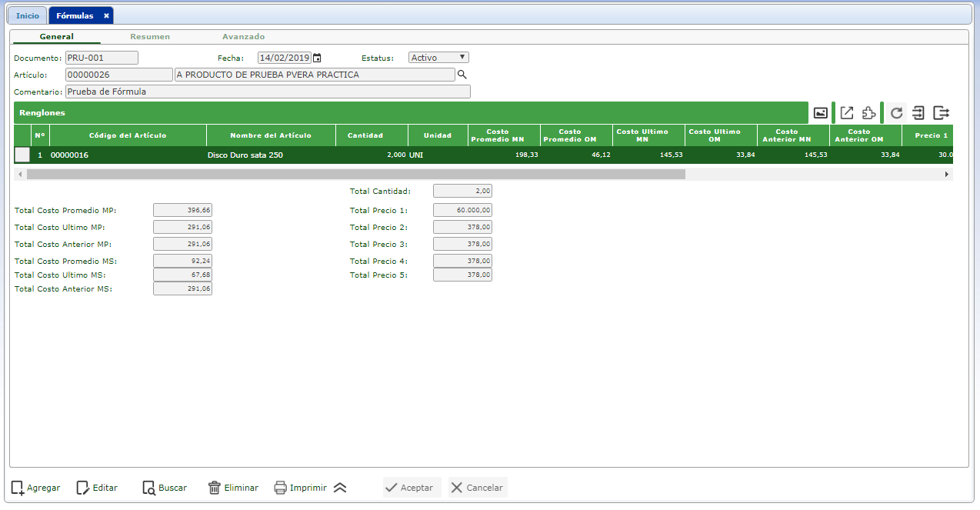Click the puzzle piece plugin icon
This screenshot has height=510, width=980.
tap(868, 113)
